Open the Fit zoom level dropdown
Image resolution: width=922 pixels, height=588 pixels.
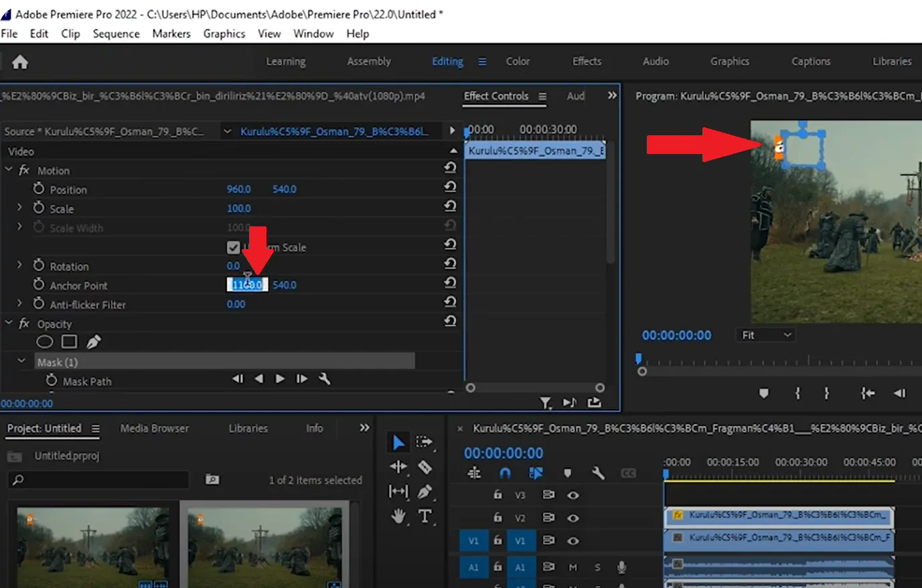(x=765, y=335)
